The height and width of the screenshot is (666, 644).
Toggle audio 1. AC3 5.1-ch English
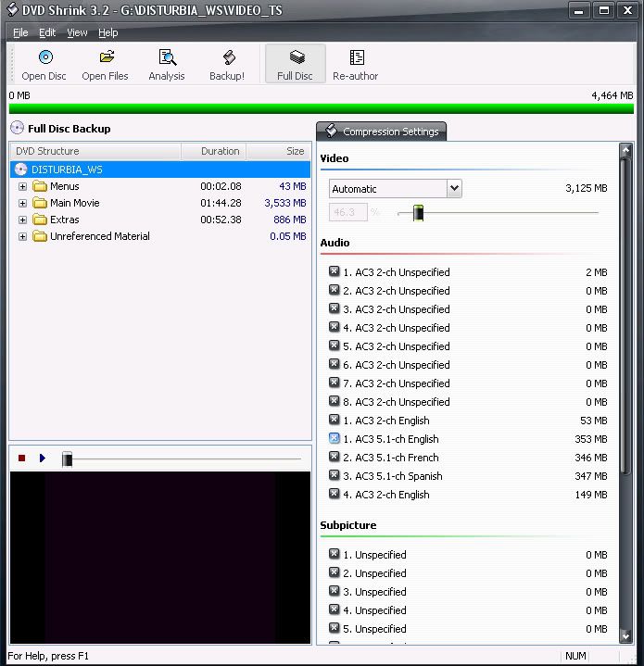point(335,438)
